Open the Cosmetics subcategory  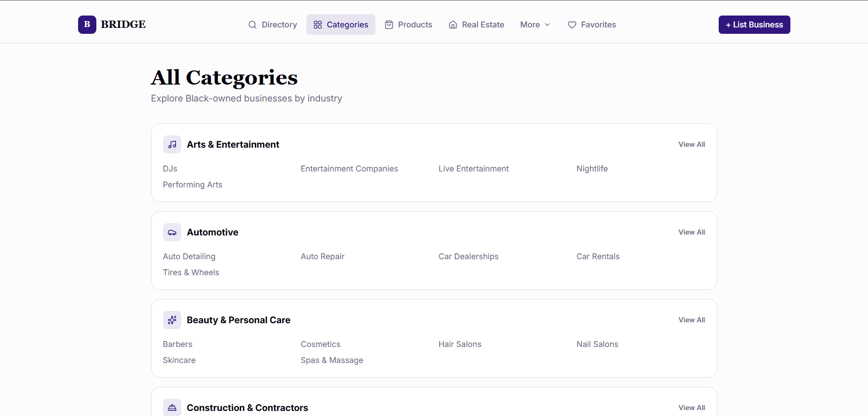tap(321, 344)
